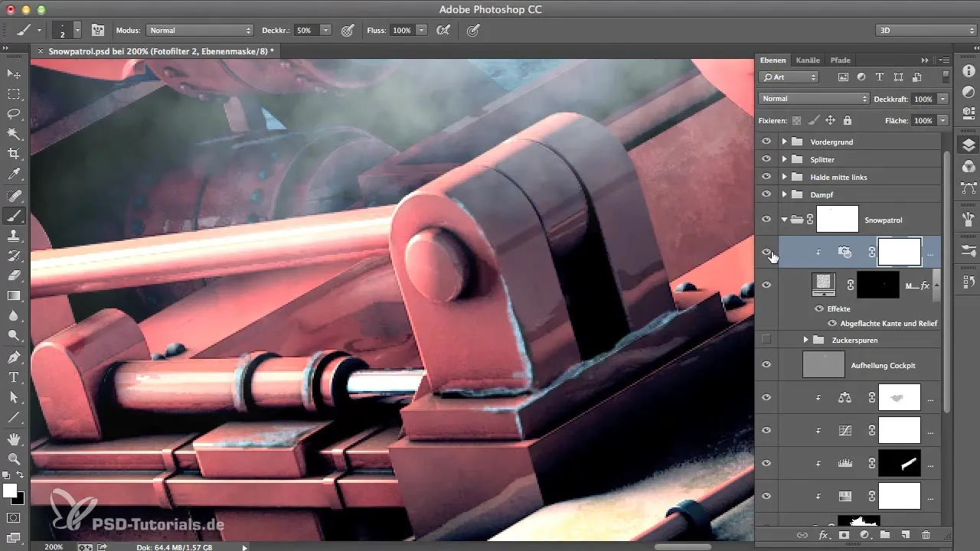
Task: Open the brush Modus dropdown
Action: [x=200, y=31]
